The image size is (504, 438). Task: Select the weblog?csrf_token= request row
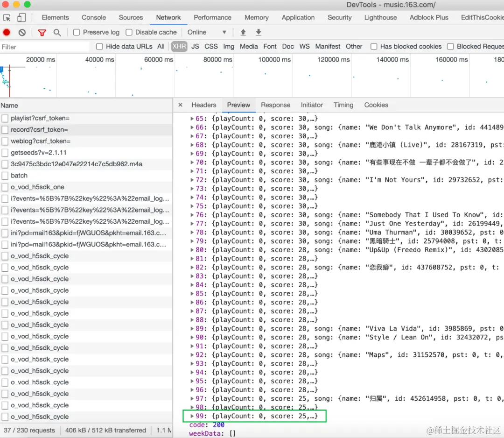pos(86,141)
